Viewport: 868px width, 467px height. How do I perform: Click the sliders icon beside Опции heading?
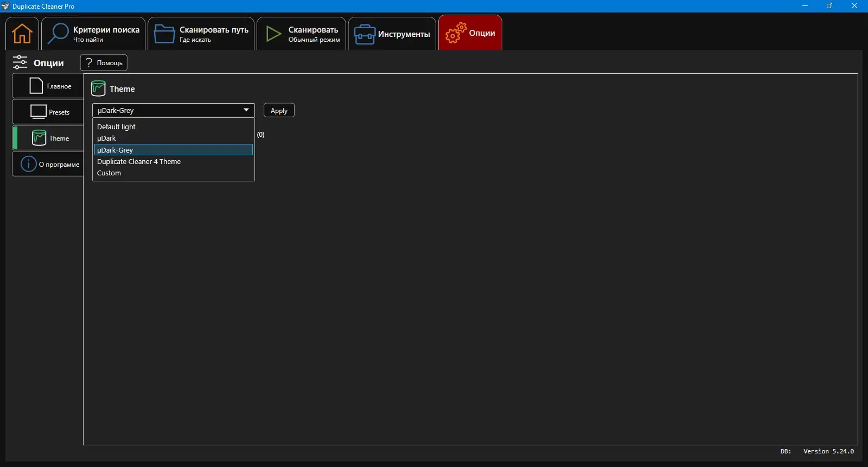[x=20, y=62]
